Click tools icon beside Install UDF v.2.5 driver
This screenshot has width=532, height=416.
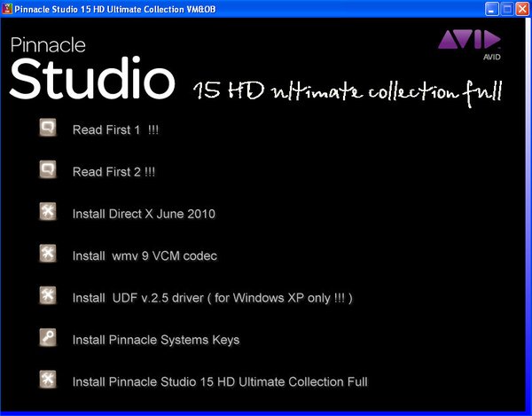[48, 295]
